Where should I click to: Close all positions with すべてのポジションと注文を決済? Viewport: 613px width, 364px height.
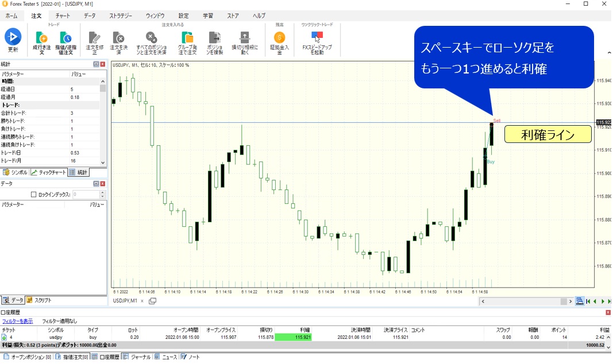pos(151,39)
